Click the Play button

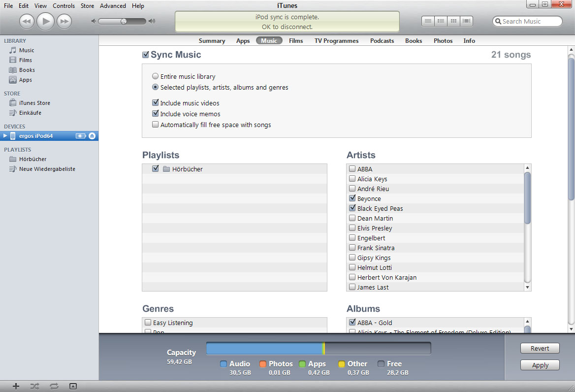(45, 21)
